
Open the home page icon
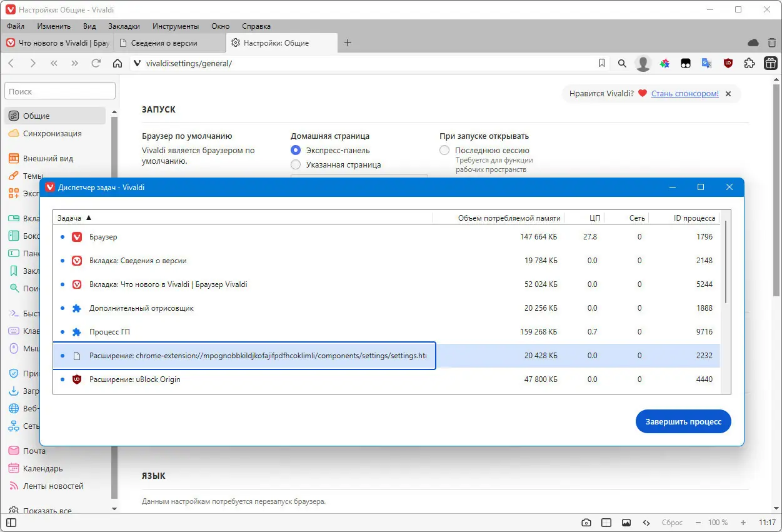click(117, 63)
